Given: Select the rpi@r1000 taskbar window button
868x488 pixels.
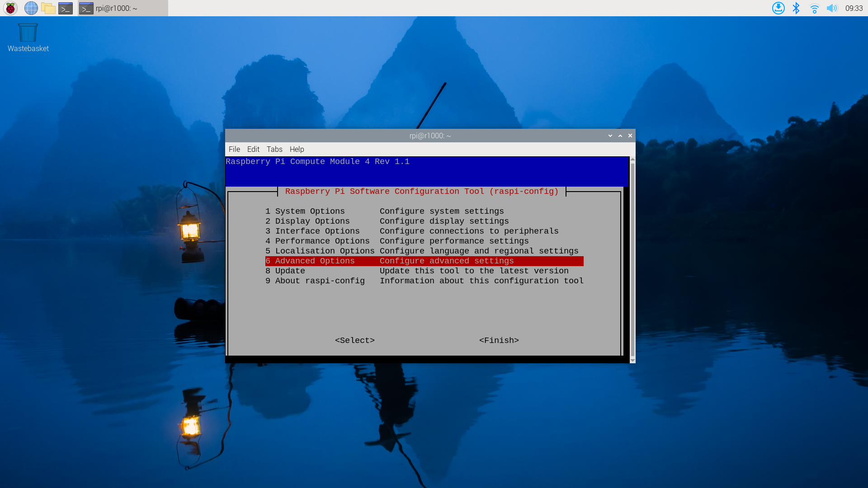Looking at the screenshot, I should tap(123, 8).
